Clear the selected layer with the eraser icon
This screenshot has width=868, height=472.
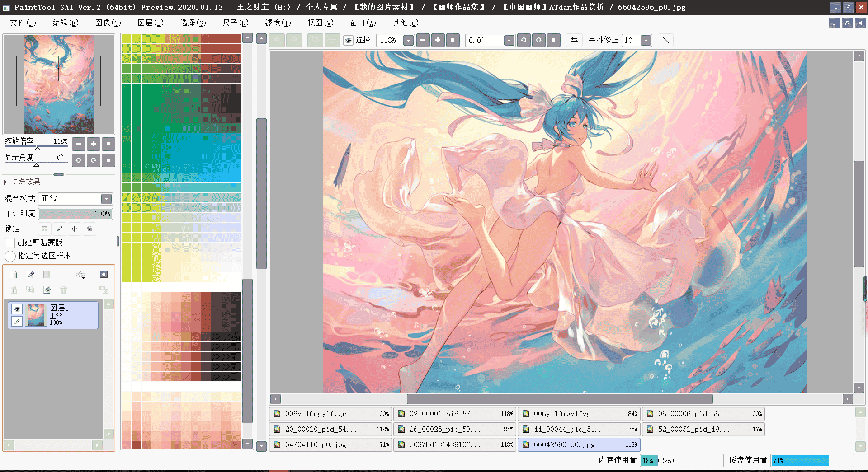tap(47, 290)
